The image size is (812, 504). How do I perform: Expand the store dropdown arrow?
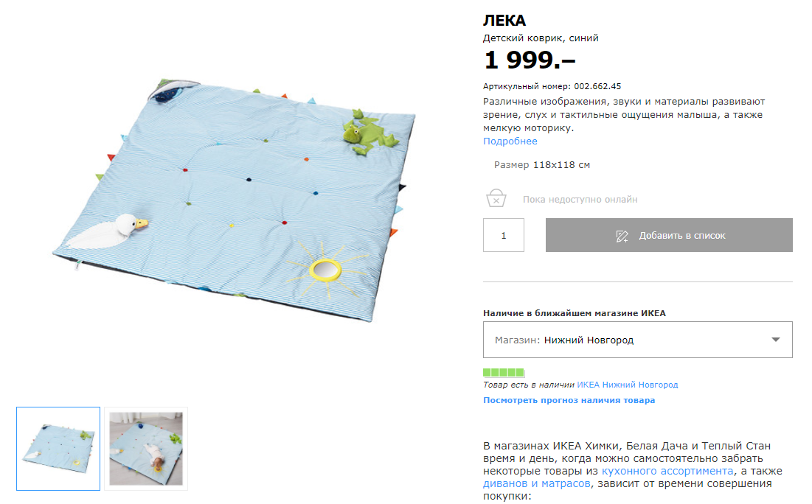click(775, 340)
